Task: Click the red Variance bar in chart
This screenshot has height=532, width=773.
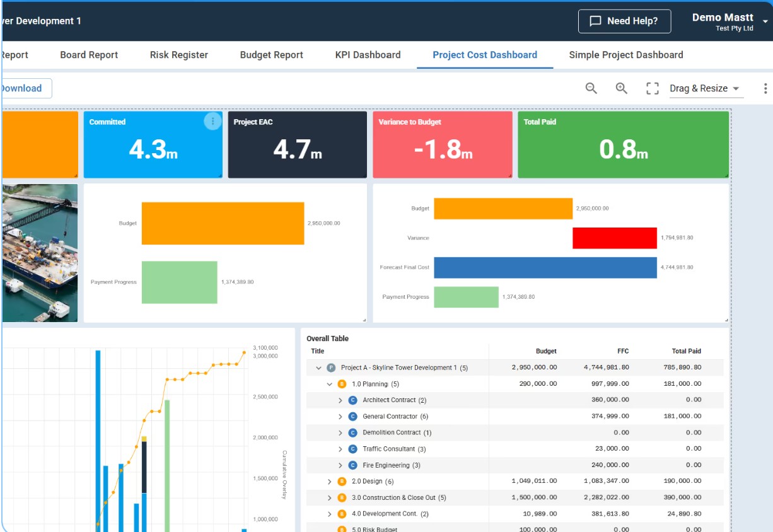Action: [614, 238]
